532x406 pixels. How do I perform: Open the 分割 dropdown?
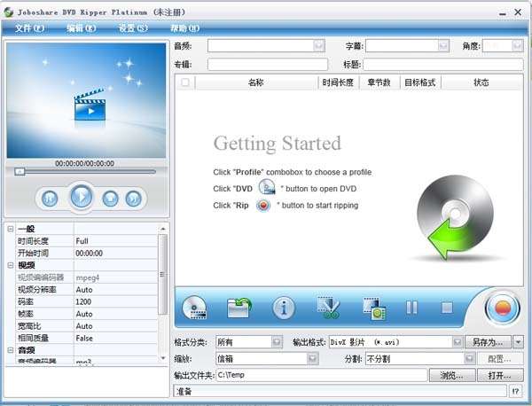click(x=469, y=358)
